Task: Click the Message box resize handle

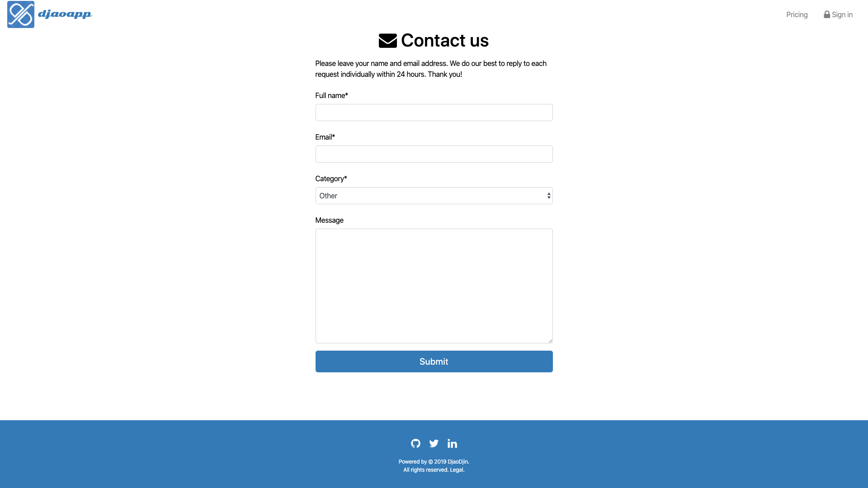Action: (550, 341)
